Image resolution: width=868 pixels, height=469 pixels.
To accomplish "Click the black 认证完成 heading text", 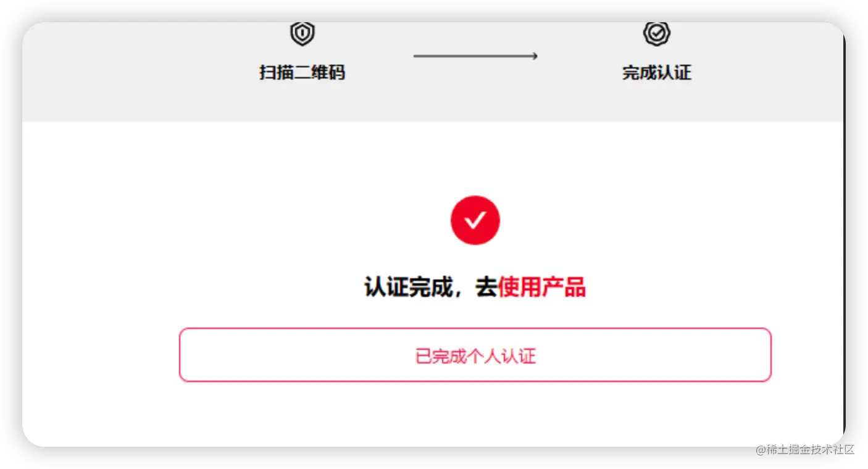I will point(408,287).
